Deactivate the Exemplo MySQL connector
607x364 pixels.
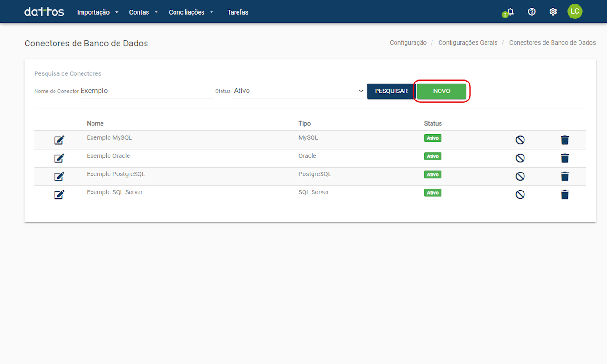(520, 140)
